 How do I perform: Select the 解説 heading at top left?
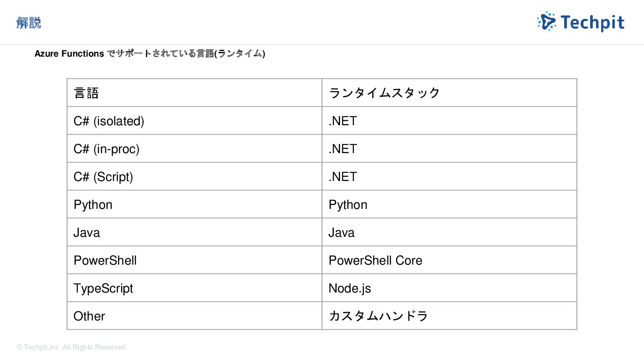[29, 22]
